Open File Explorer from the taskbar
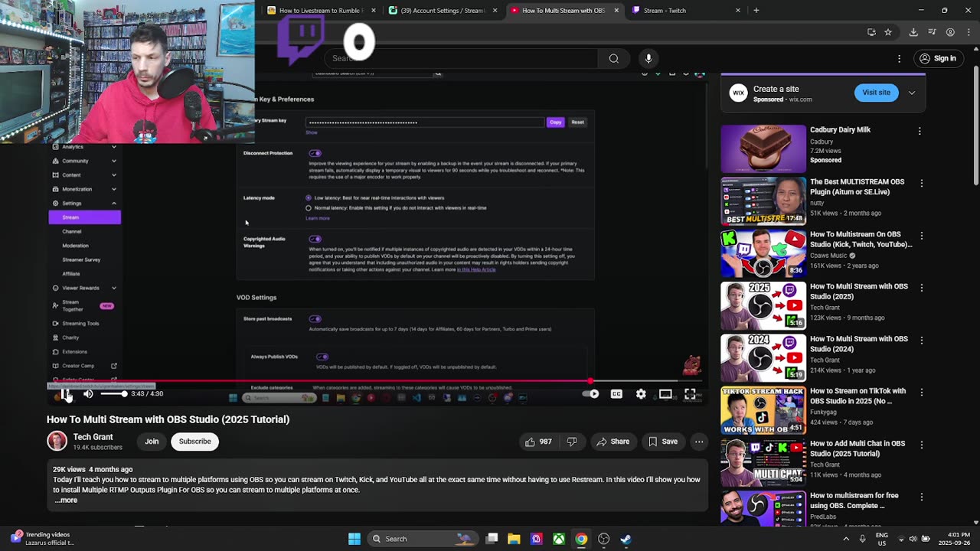Image resolution: width=980 pixels, height=551 pixels. 514,539
